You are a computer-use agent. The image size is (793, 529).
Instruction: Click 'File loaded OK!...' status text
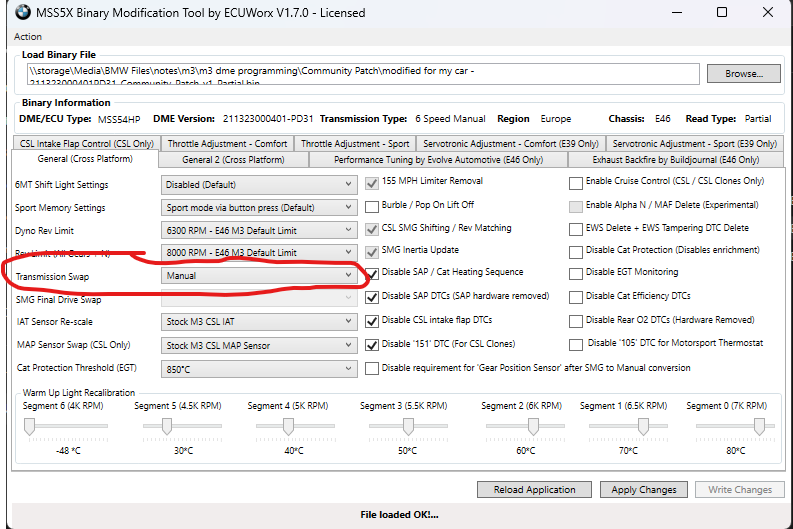pyautogui.click(x=399, y=515)
